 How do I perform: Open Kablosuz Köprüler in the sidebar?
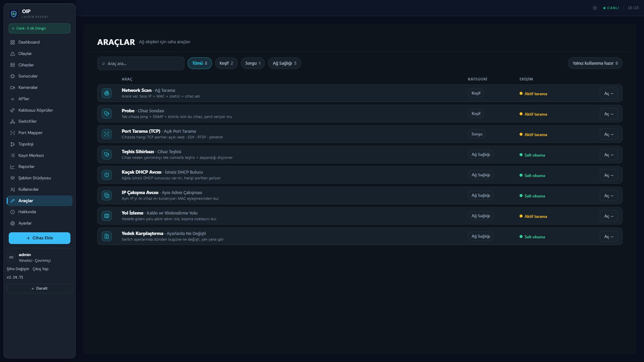(40, 110)
